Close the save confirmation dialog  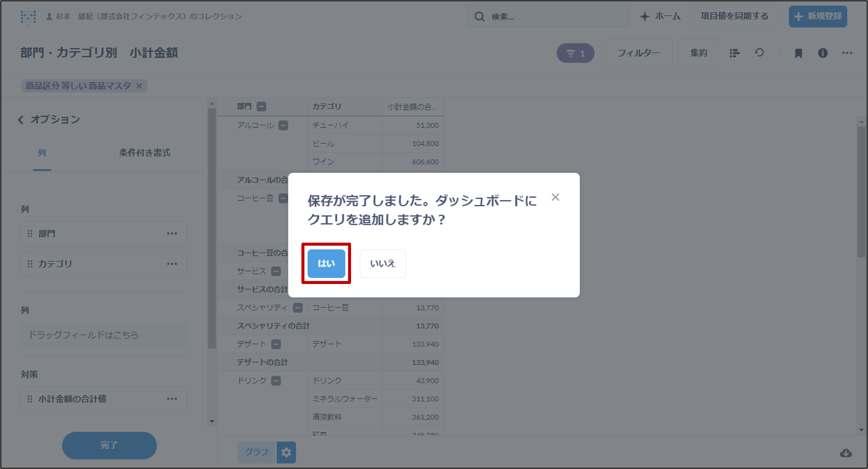(x=555, y=197)
